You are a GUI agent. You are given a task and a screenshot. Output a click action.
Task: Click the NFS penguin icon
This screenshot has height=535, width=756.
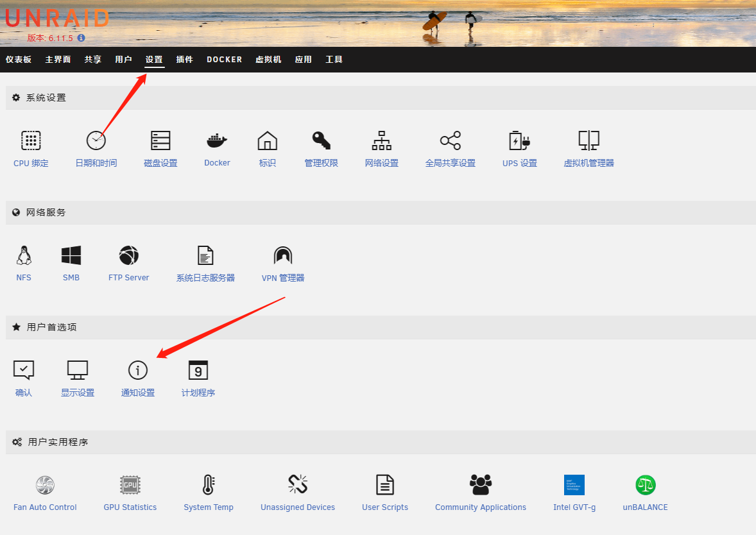click(x=24, y=255)
